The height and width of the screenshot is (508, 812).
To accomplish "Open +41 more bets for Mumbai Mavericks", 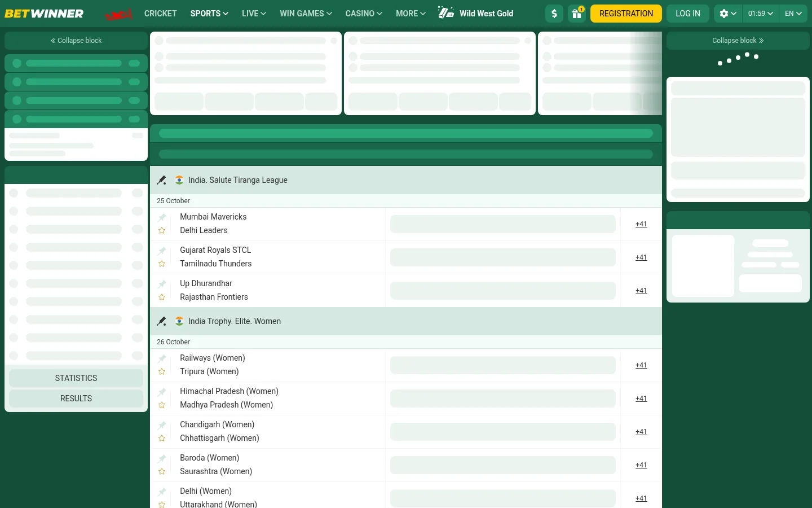I will 641,224.
